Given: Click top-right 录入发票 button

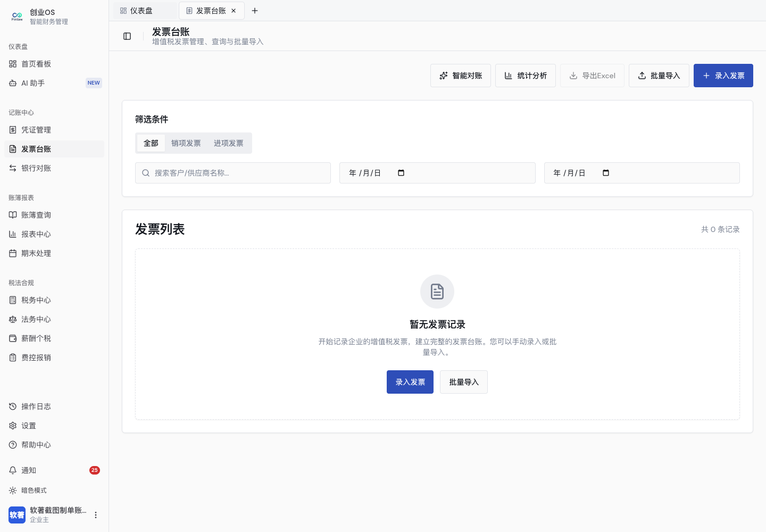Looking at the screenshot, I should tap(723, 76).
